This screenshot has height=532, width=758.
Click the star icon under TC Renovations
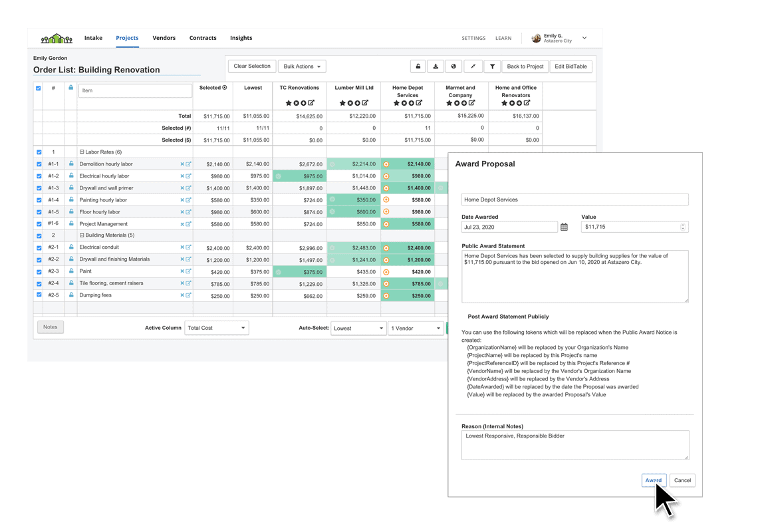click(289, 103)
